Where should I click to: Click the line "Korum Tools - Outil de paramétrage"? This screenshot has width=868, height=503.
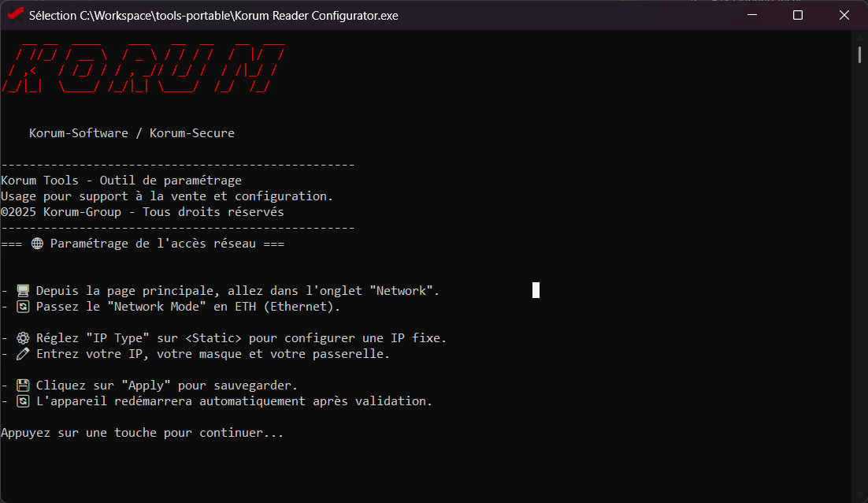(121, 181)
